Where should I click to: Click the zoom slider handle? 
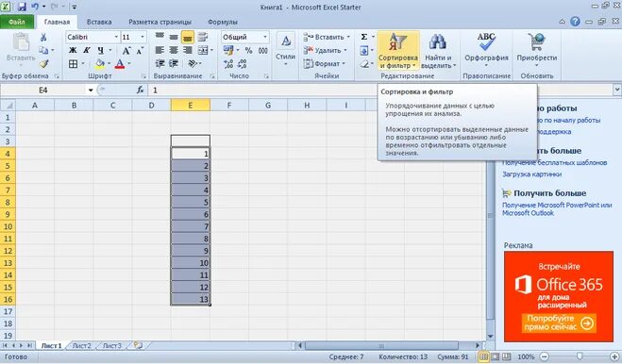point(580,356)
